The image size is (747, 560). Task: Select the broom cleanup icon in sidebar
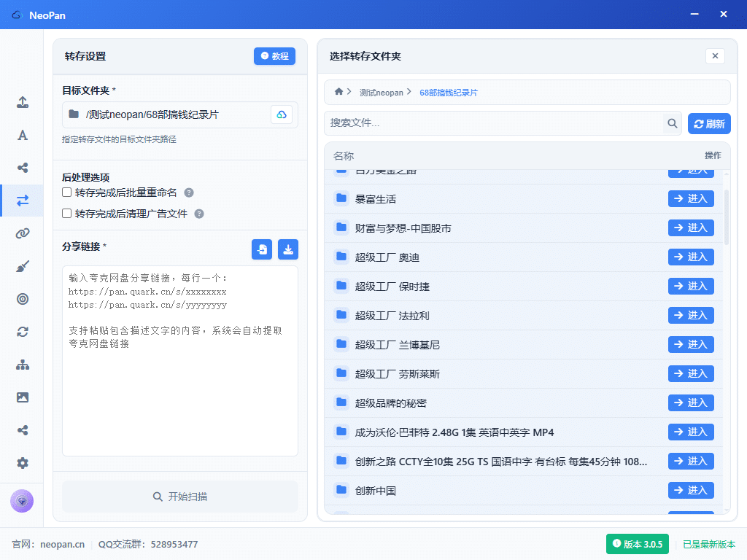[23, 266]
